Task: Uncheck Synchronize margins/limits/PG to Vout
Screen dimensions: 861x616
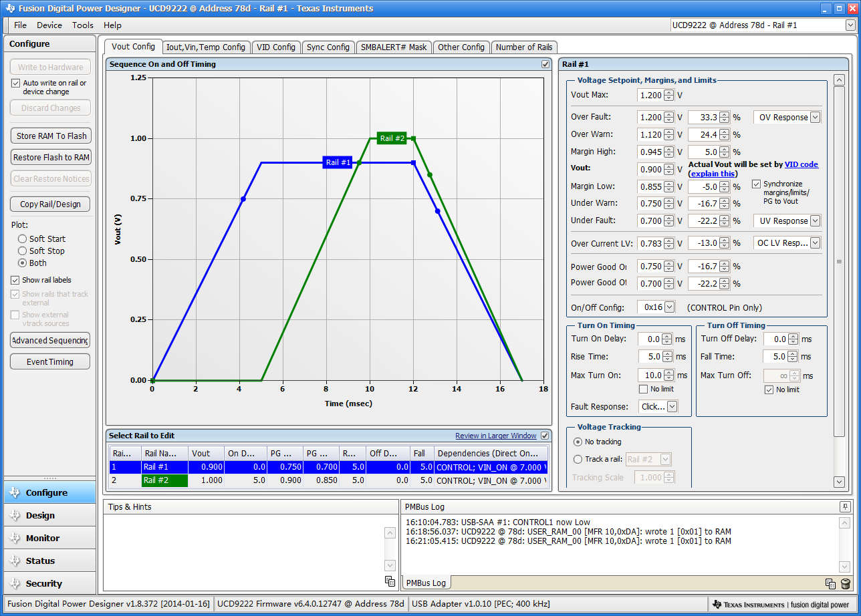Action: [x=756, y=184]
